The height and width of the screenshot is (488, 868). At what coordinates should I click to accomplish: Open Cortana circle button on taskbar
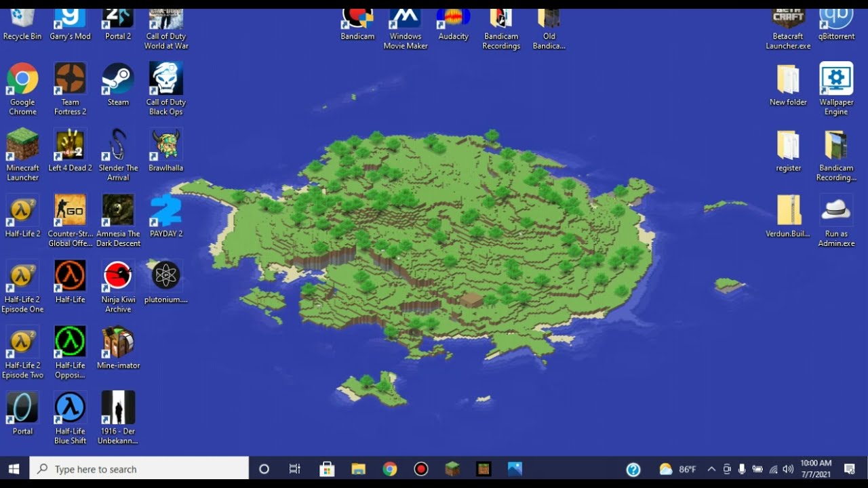pos(264,469)
